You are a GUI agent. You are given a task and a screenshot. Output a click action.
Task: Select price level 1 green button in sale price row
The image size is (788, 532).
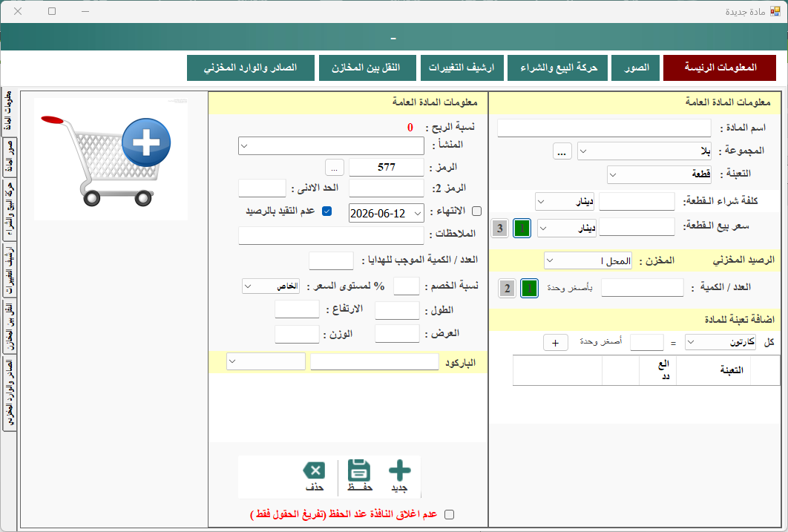point(522,228)
